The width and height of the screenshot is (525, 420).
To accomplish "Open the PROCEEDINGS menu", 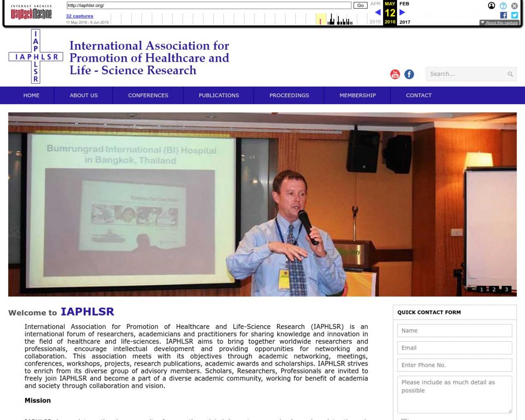I will click(x=289, y=95).
